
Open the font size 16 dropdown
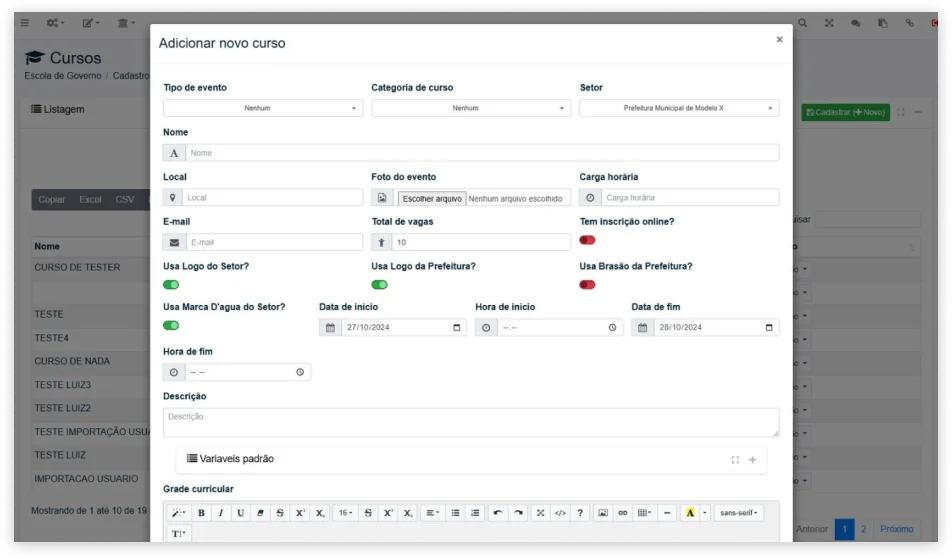(345, 513)
